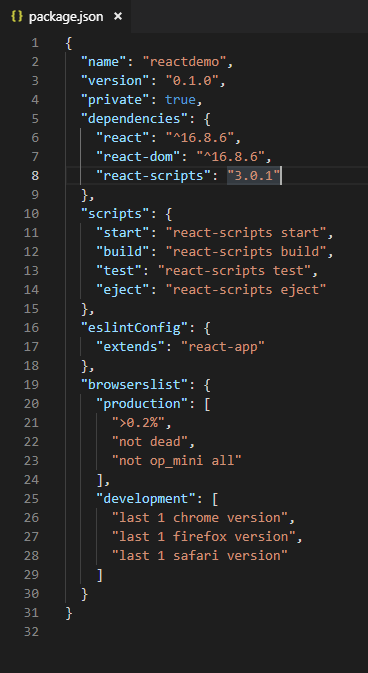The height and width of the screenshot is (673, 368).
Task: Click line number 8 in the gutter
Action: point(34,176)
